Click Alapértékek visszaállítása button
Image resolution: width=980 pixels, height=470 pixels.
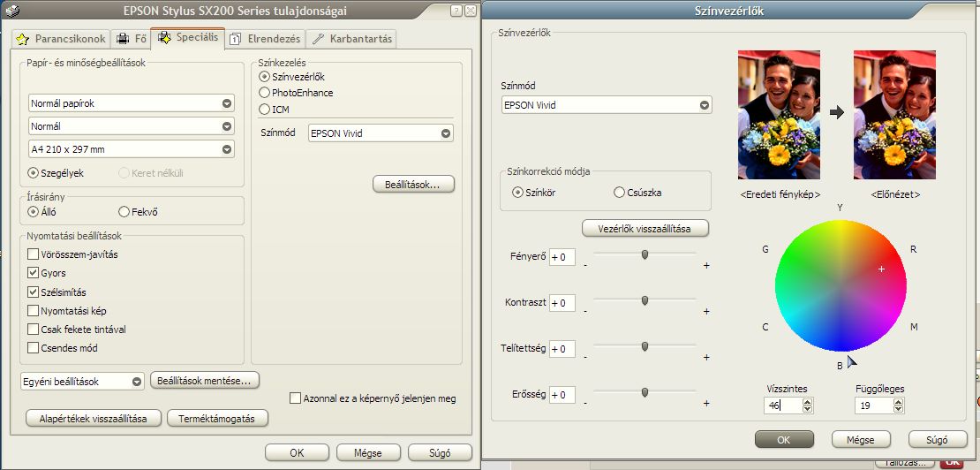93,419
